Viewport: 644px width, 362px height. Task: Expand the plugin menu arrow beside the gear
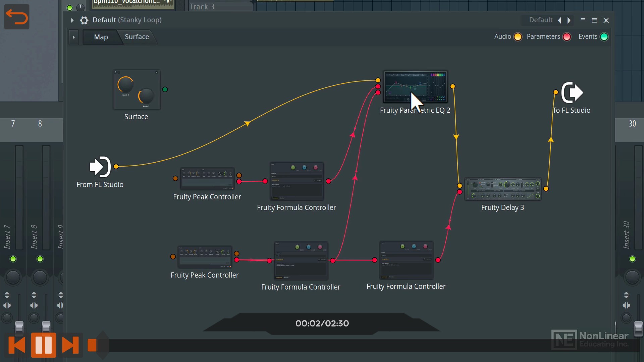72,20
